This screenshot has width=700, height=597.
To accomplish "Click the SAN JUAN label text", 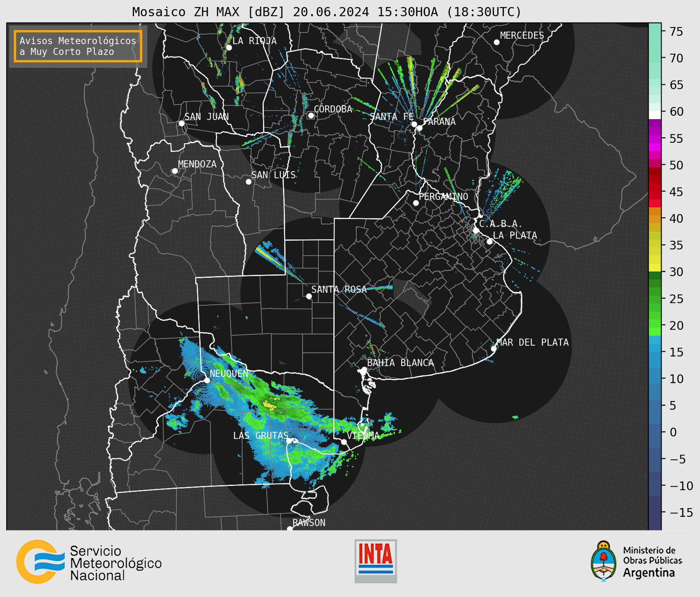I will pos(206,117).
